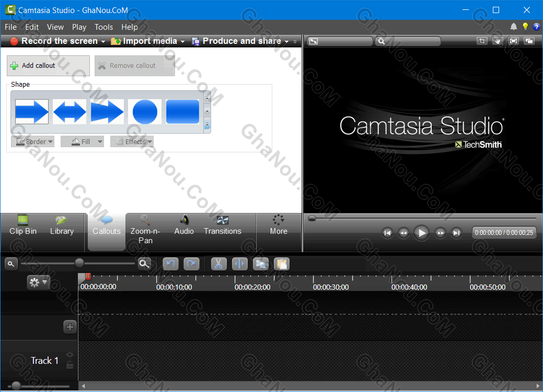Click the Copy icon on timeline toolbar
The height and width of the screenshot is (392, 543).
261,264
